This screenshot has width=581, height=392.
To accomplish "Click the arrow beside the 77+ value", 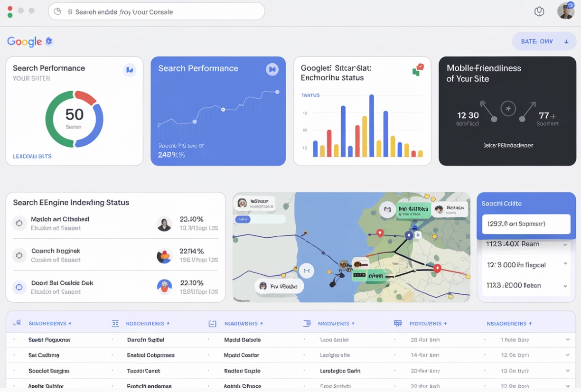I will click(x=527, y=111).
